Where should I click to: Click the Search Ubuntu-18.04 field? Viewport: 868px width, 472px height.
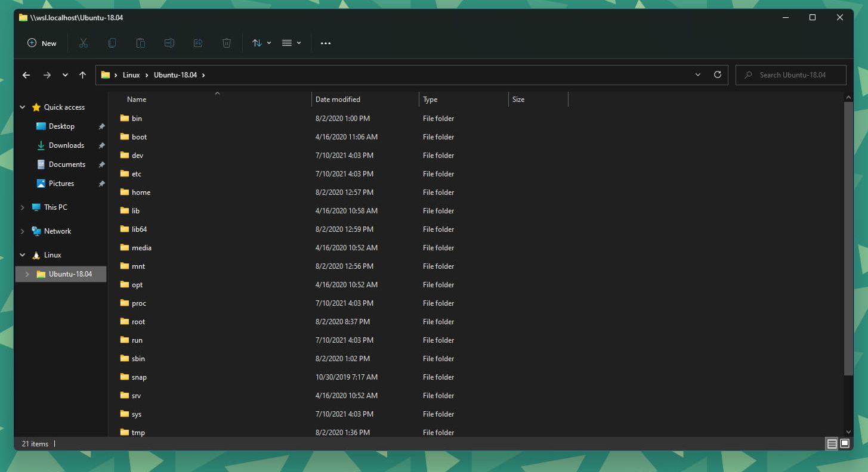click(x=791, y=75)
